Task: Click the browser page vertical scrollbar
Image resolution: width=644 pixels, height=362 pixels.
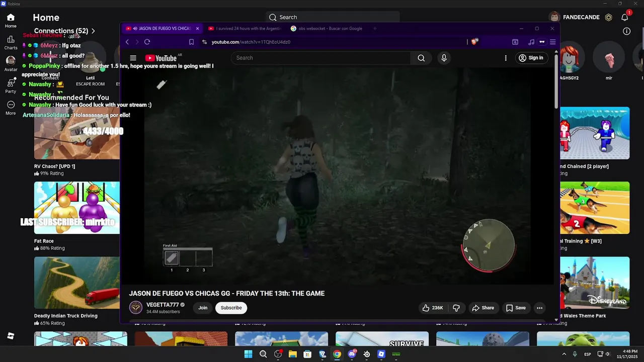Action: point(556,80)
